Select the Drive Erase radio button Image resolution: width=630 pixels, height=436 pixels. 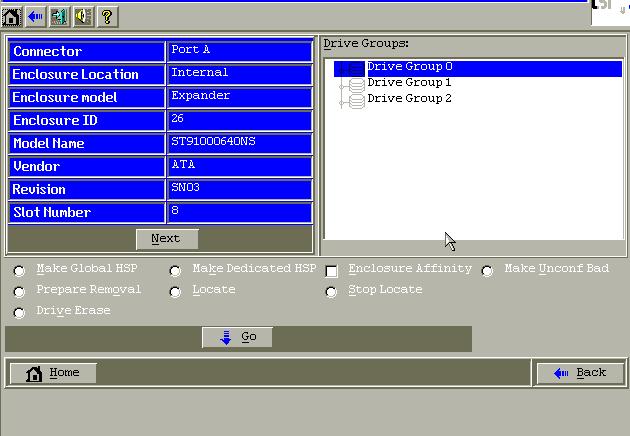(19, 312)
